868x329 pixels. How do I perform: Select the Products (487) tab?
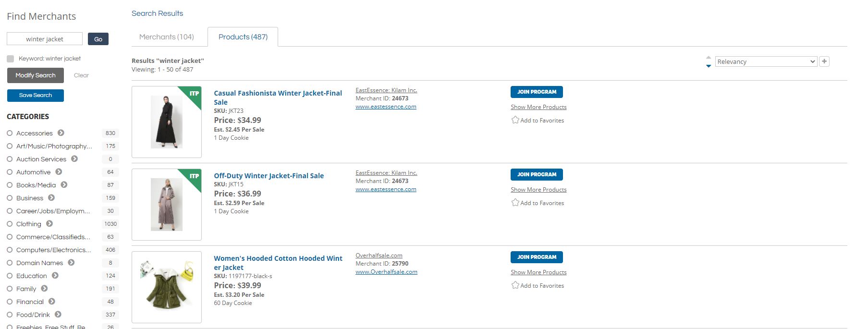coord(243,37)
